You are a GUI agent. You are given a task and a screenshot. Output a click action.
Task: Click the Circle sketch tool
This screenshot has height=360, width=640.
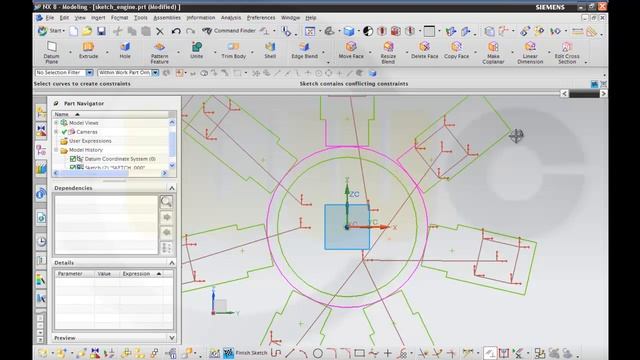318,353
